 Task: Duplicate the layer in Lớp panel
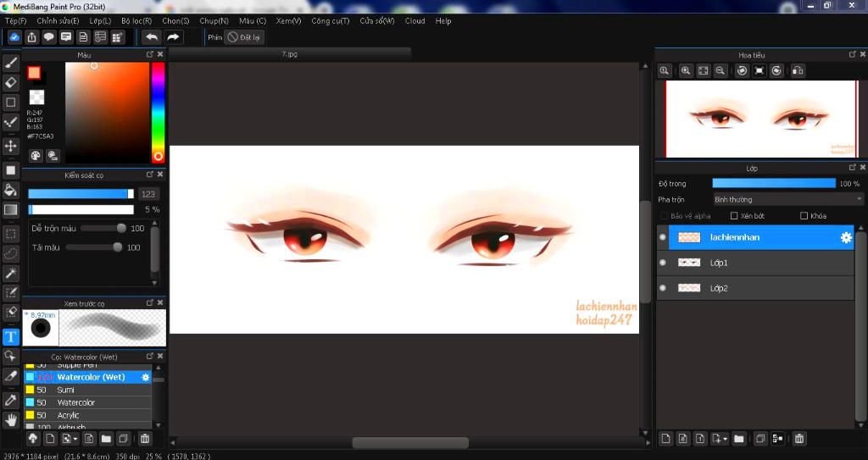[760, 439]
